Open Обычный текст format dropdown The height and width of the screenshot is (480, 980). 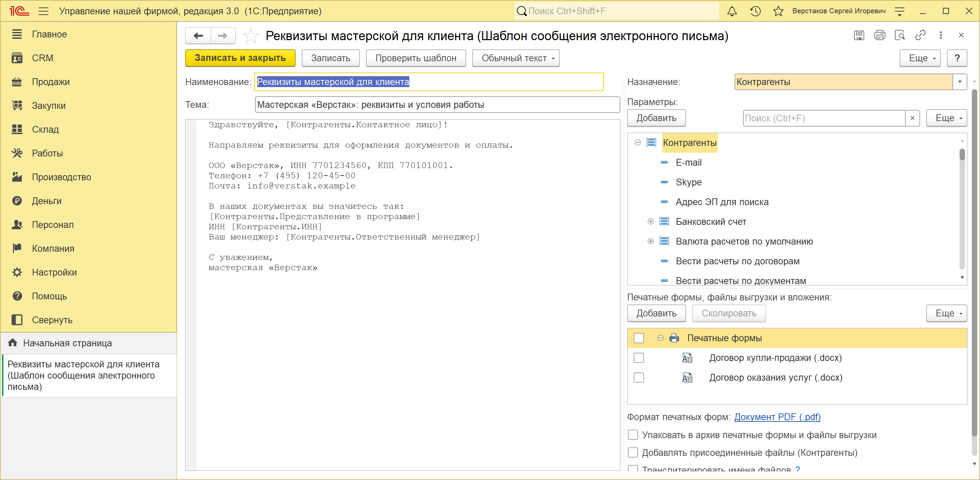pyautogui.click(x=516, y=58)
